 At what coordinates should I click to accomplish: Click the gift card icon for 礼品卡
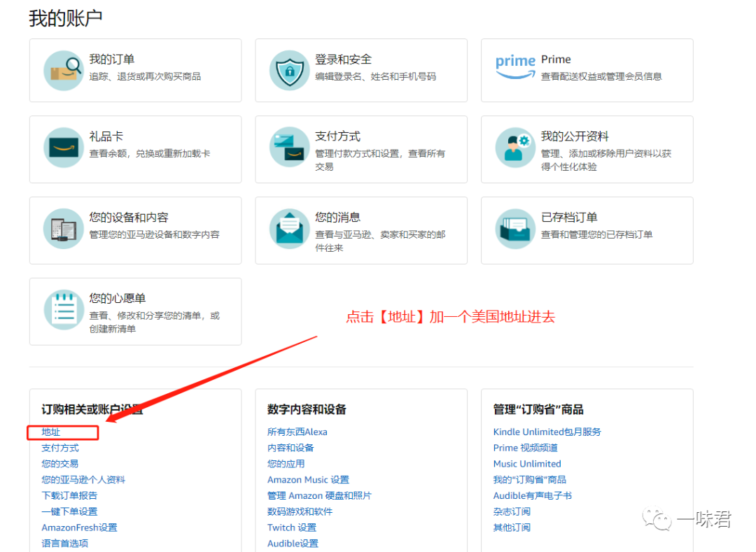(64, 148)
